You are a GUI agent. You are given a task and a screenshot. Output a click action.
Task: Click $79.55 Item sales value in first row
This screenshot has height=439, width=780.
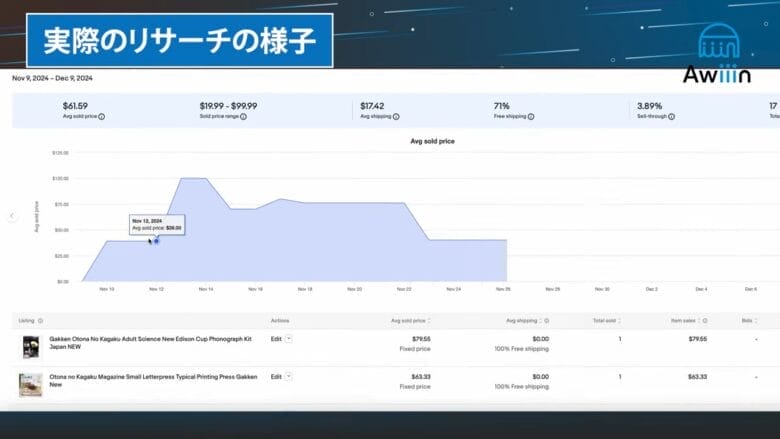(x=697, y=339)
